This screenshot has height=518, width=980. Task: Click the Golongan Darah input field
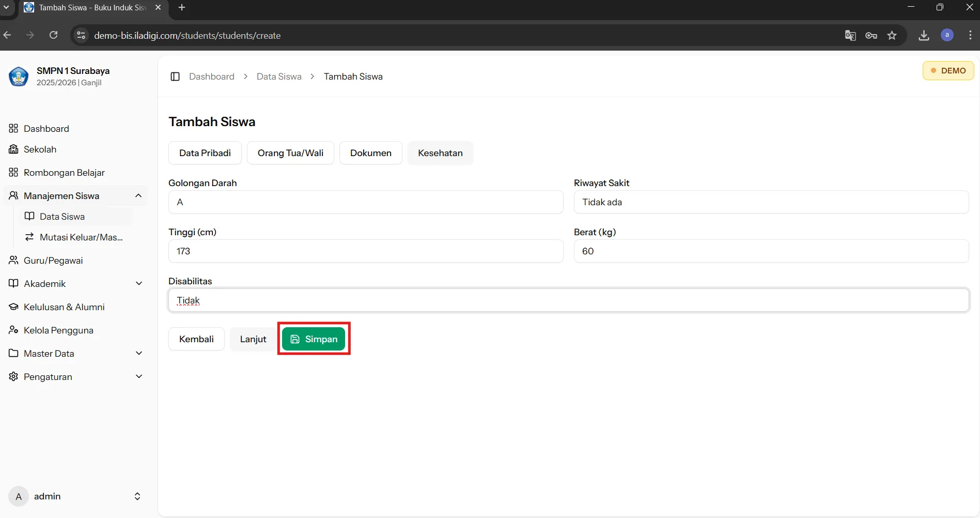pos(366,202)
